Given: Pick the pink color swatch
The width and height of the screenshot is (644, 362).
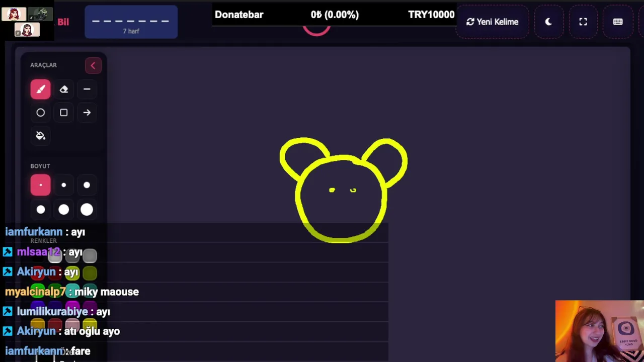Looking at the screenshot, I should click(72, 324).
